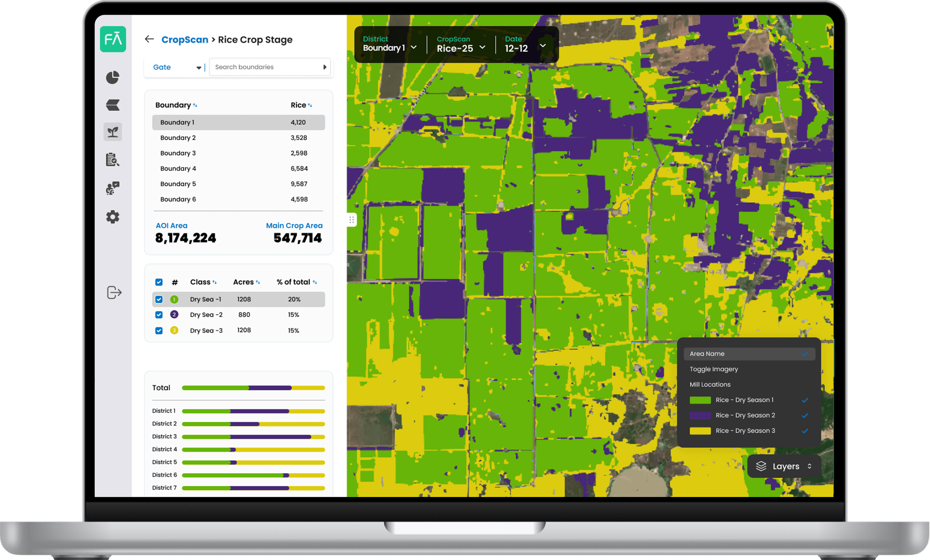930x560 pixels.
Task: Expand the CropScan Rice-25 dropdown
Action: tap(461, 44)
